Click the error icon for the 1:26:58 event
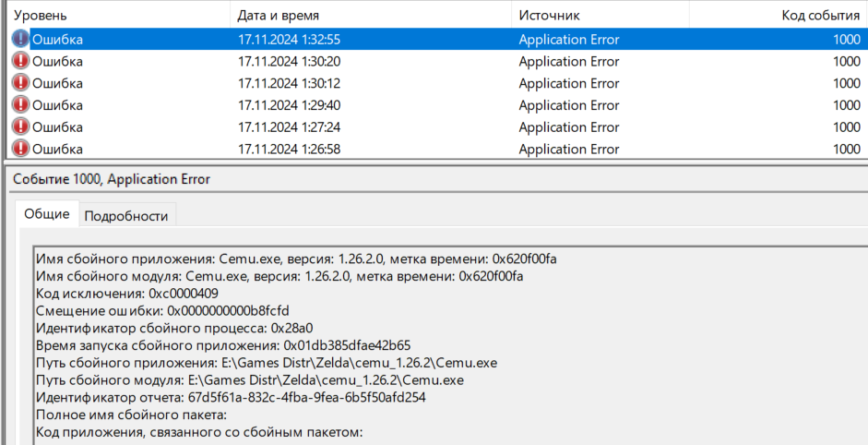Image resolution: width=868 pixels, height=445 pixels. click(20, 149)
